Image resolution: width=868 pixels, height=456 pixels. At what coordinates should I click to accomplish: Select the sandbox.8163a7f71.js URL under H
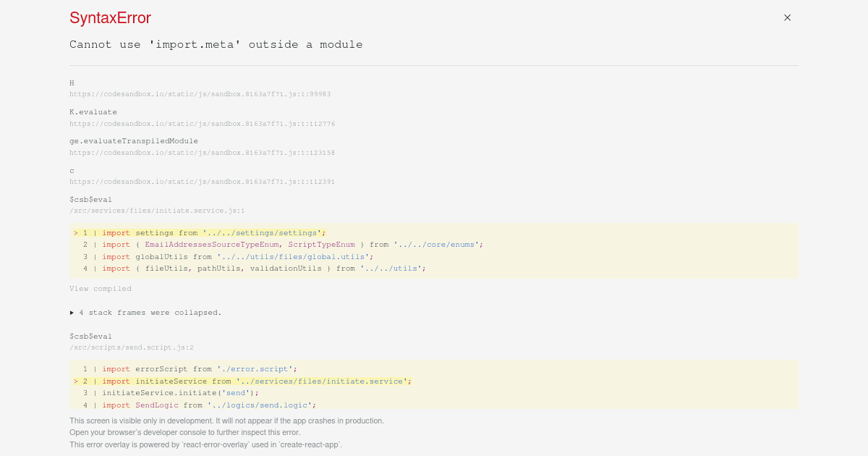pos(200,93)
